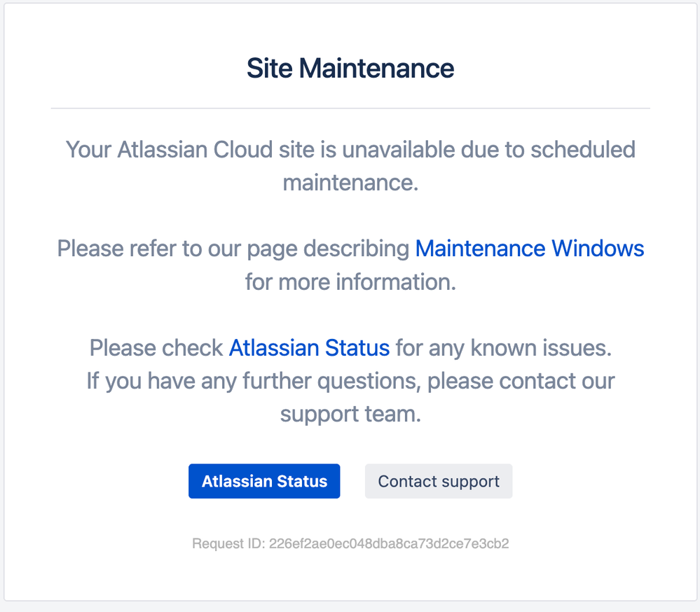Click the Request ID label
This screenshot has height=612, width=700.
click(x=228, y=543)
